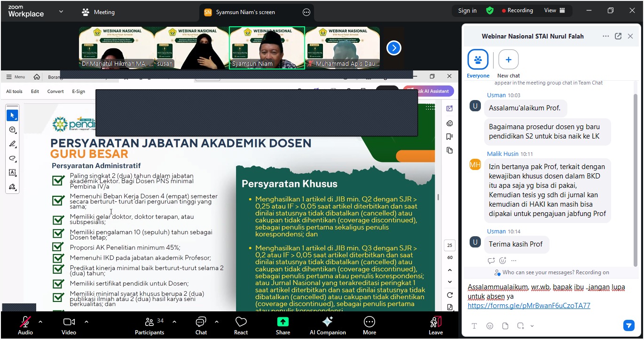The width and height of the screenshot is (644, 340).
Task: Select susan's video thumbnail
Action: pyautogui.click(x=192, y=47)
